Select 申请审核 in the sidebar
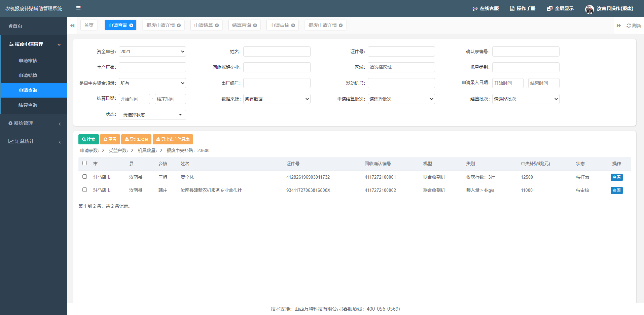 28,61
